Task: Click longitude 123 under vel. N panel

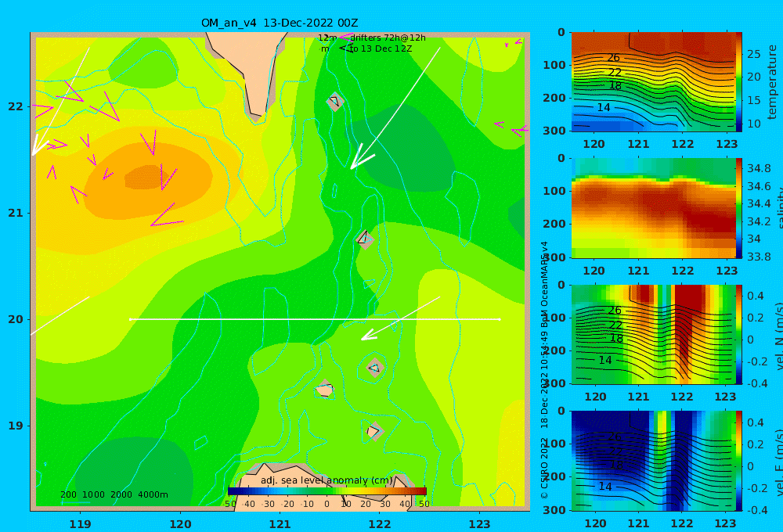Action: (x=725, y=397)
